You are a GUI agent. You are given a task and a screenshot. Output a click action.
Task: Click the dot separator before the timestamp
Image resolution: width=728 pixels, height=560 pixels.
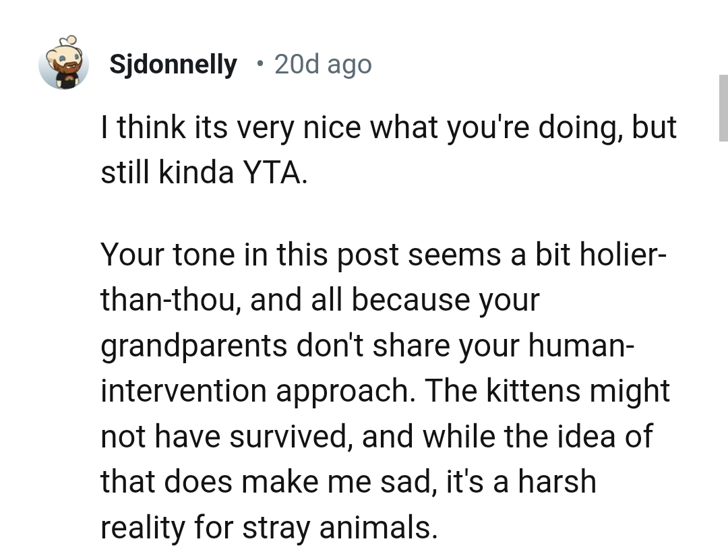[x=260, y=65]
